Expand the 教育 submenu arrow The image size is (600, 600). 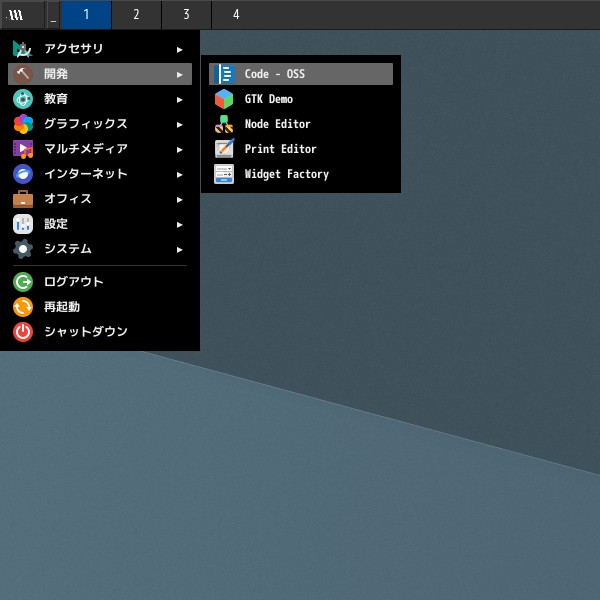[180, 99]
